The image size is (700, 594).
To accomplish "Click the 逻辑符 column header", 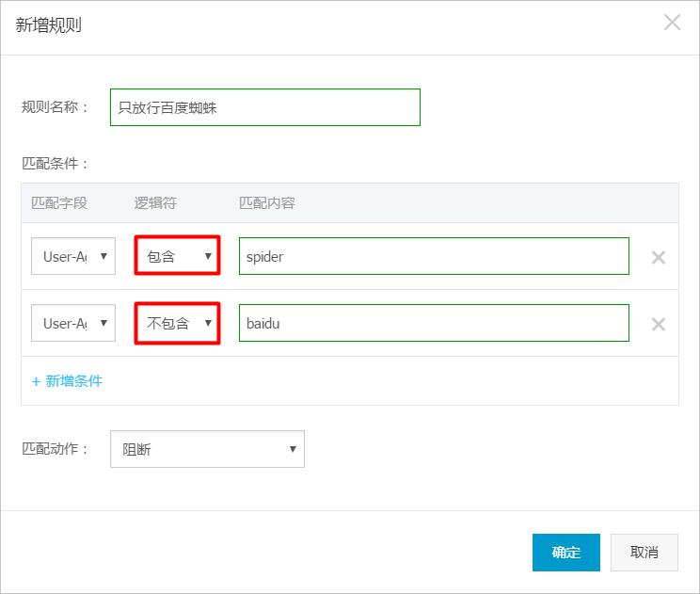I will (x=155, y=202).
